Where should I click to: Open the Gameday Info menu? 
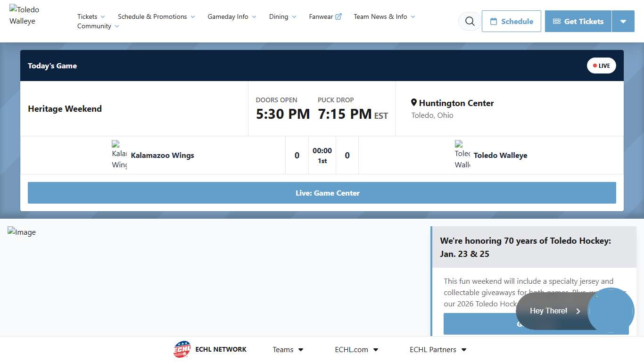[x=231, y=16]
